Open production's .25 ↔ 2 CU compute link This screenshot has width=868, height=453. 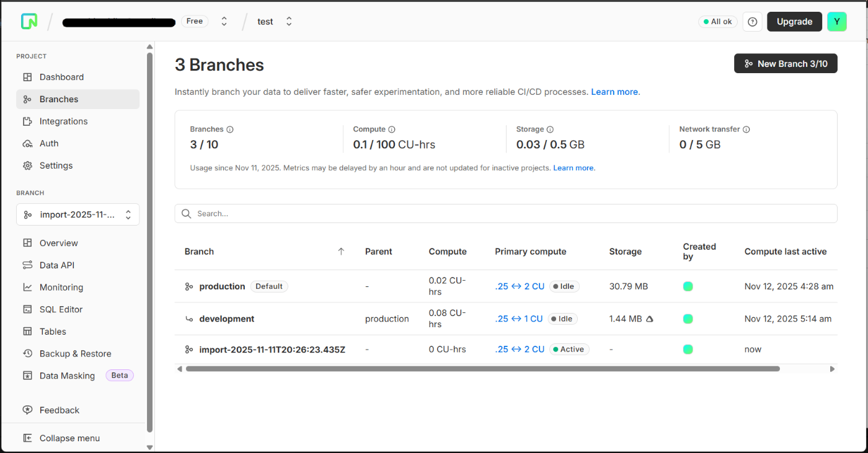520,286
